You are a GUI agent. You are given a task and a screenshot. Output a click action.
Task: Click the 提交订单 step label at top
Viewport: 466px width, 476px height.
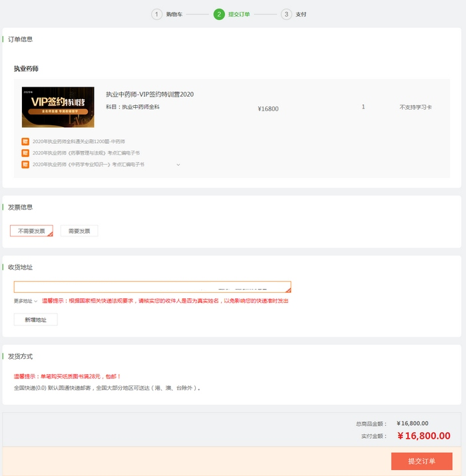point(239,14)
